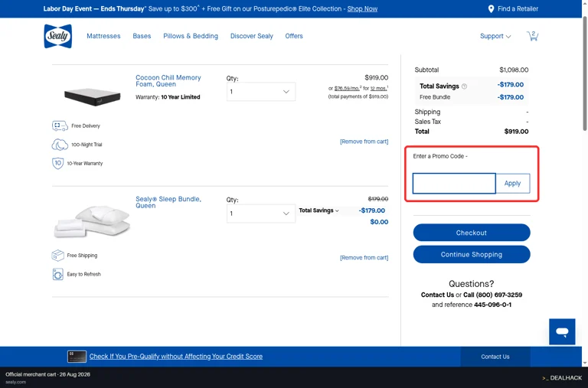Focus the promo code input field

pyautogui.click(x=454, y=184)
